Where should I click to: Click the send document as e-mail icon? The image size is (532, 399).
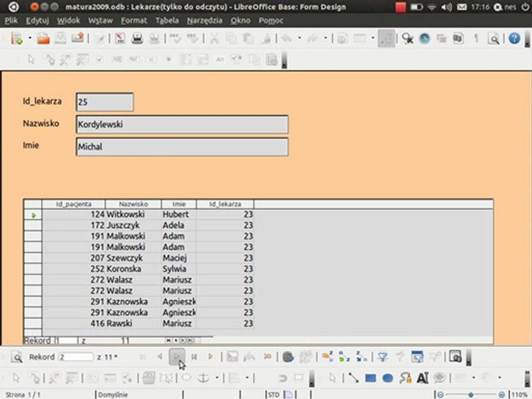78,38
